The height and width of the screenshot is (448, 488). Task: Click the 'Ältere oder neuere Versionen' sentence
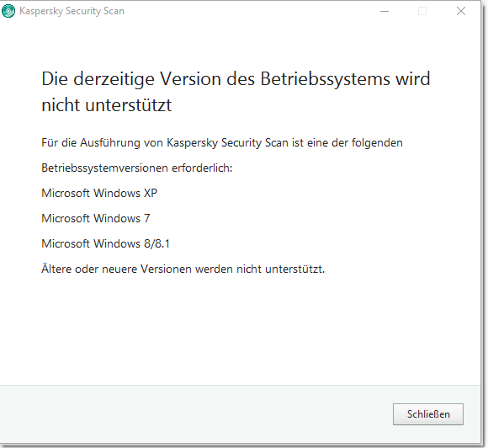(183, 269)
